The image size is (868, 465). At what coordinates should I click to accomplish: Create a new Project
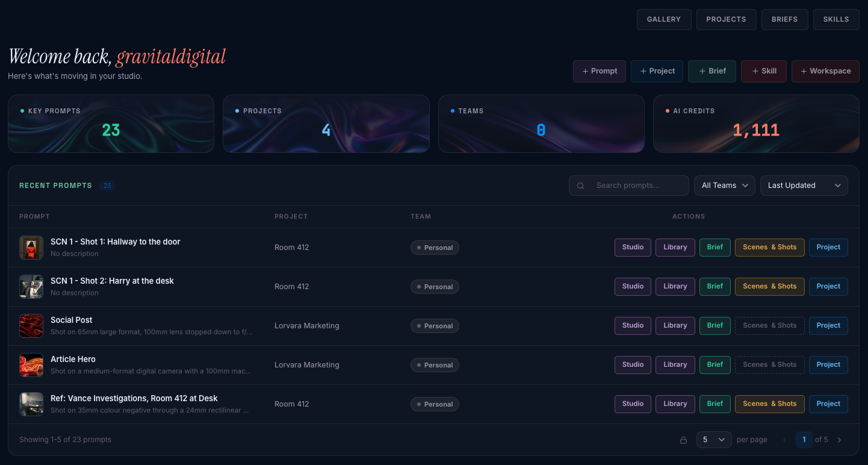tap(657, 71)
